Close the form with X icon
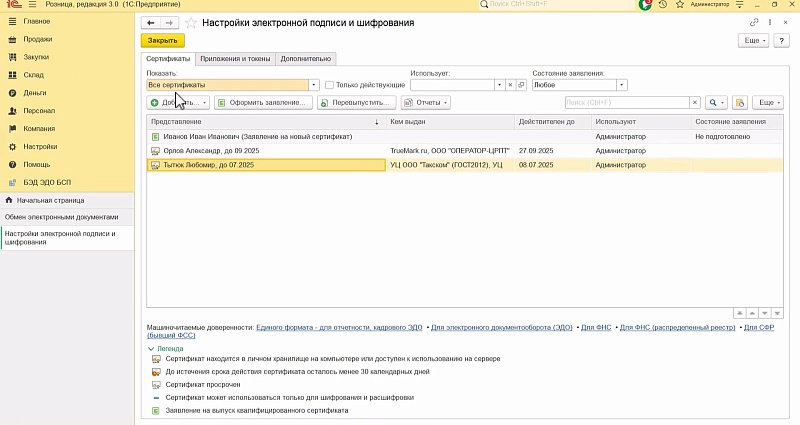The width and height of the screenshot is (800, 425). (x=786, y=22)
